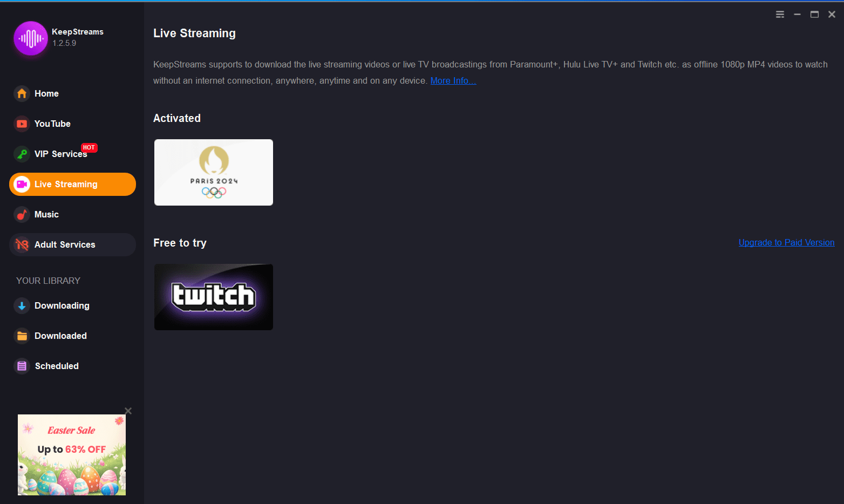This screenshot has width=844, height=504.
Task: Click the YouTube play icon in sidebar
Action: click(x=22, y=124)
